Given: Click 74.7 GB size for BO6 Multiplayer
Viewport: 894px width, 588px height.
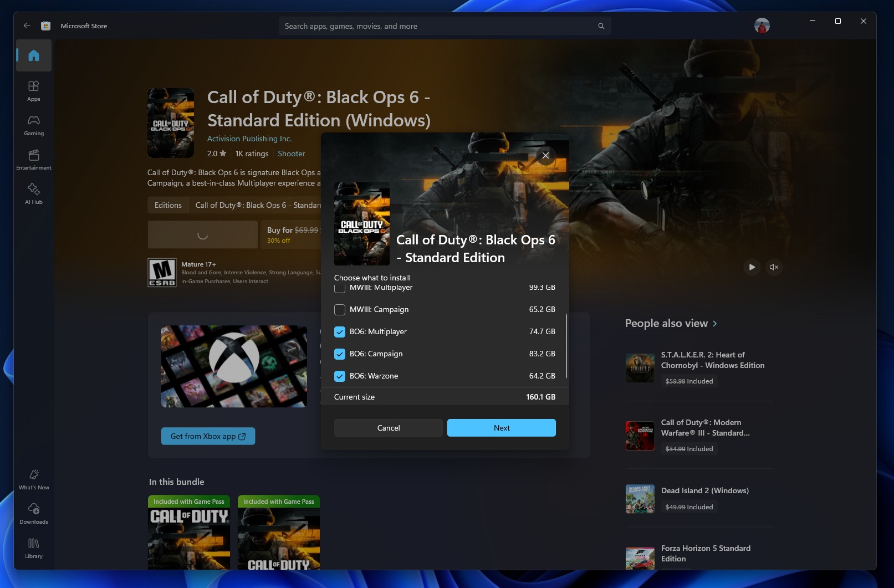Looking at the screenshot, I should (542, 331).
